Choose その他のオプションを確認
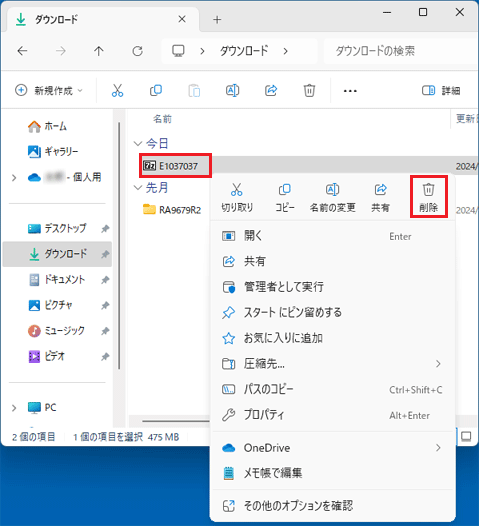This screenshot has width=479, height=526. tap(332, 506)
